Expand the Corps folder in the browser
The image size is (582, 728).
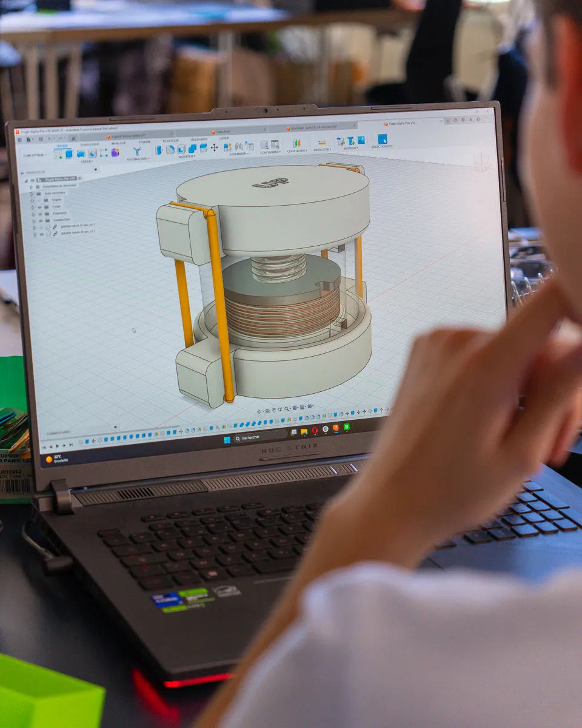click(x=33, y=206)
